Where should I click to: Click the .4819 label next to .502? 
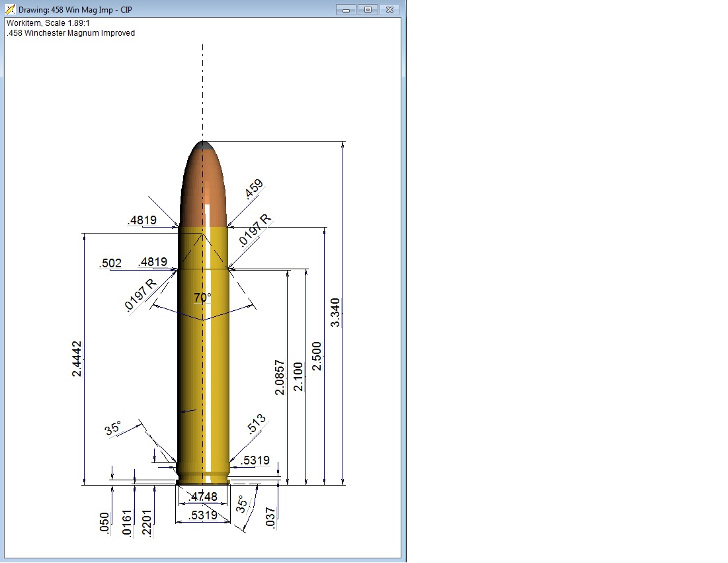152,262
